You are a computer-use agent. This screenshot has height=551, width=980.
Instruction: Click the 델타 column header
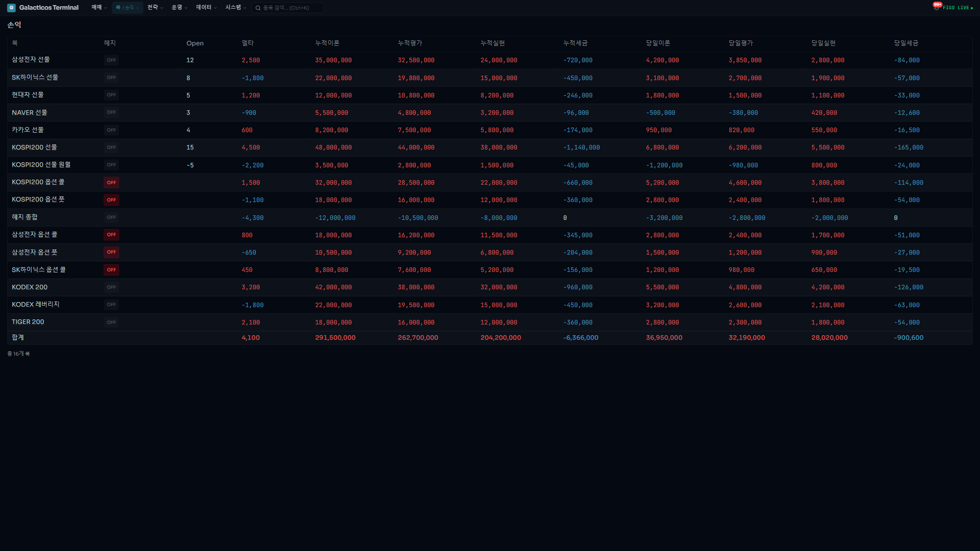coord(248,43)
